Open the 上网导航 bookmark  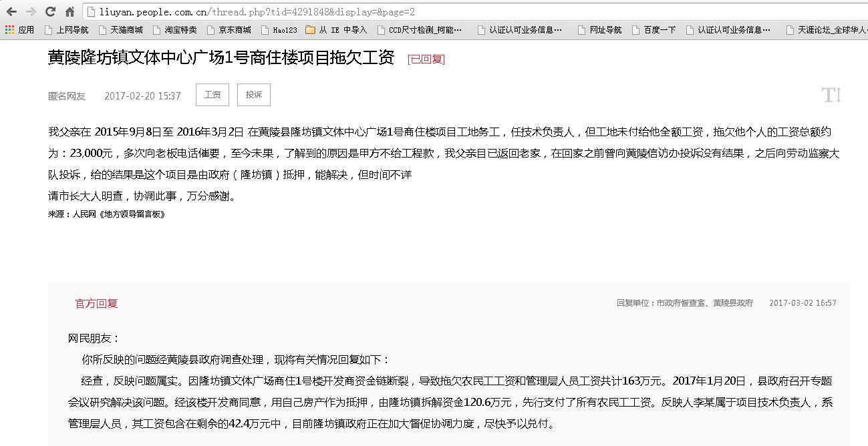tap(66, 30)
